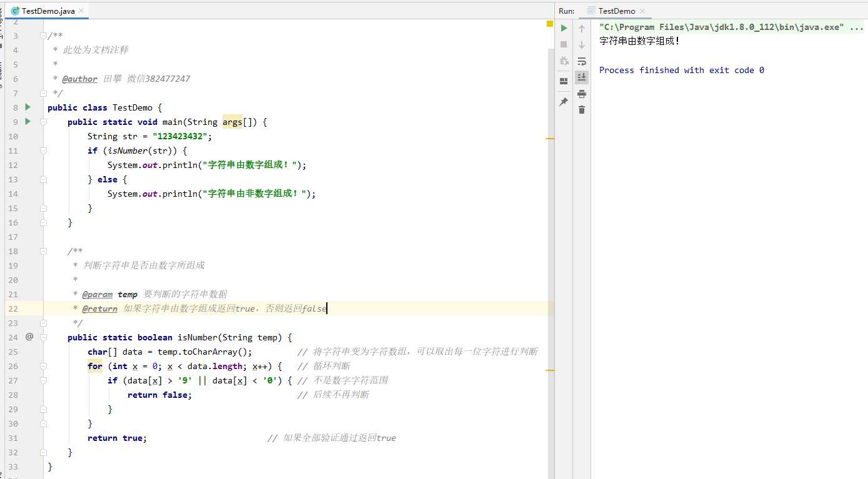This screenshot has height=479, width=868.
Task: Click line number 22 in the gutter
Action: 13,309
